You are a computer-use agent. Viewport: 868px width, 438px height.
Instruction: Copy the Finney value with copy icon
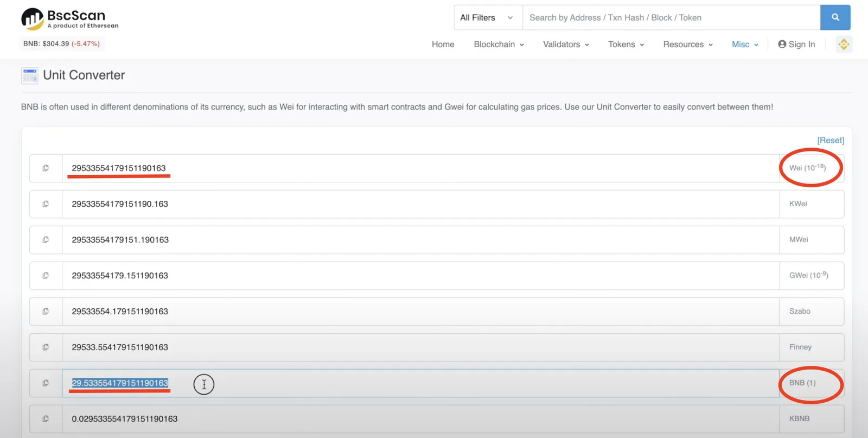[x=46, y=347]
